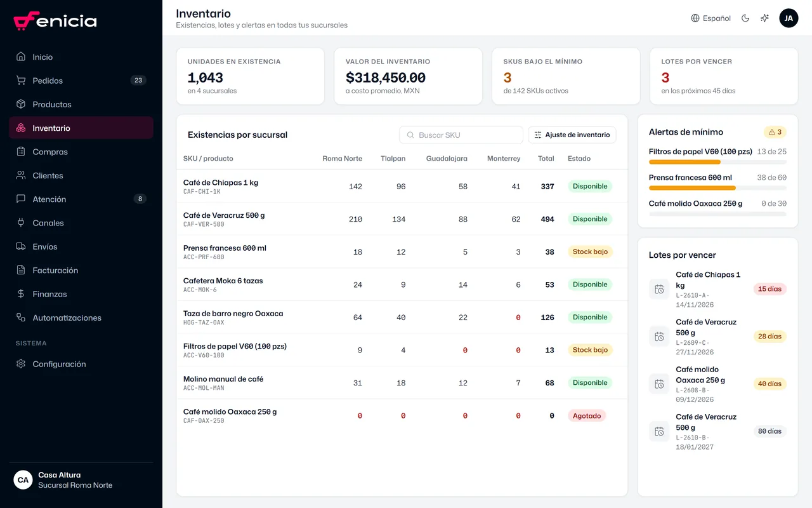Open the Inicio home icon
Viewport: 812px width, 508px height.
coord(21,57)
